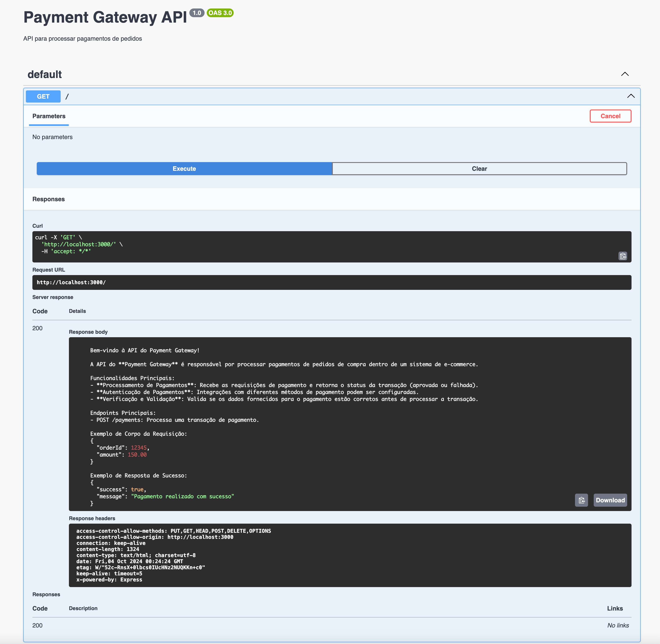The height and width of the screenshot is (644, 660).
Task: Click the API description 'API para processar pagamentos'
Action: pos(83,38)
